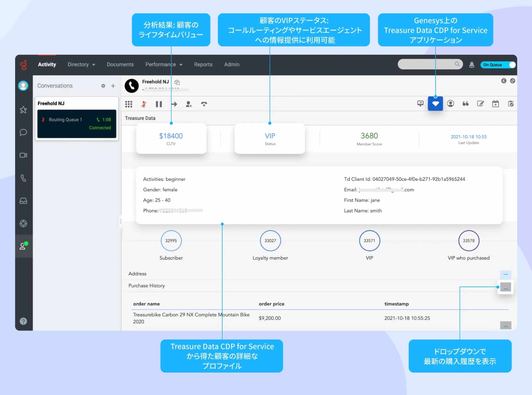This screenshot has height=395, width=532.
Task: Click the panel resize handle dots
Action: tap(121, 221)
